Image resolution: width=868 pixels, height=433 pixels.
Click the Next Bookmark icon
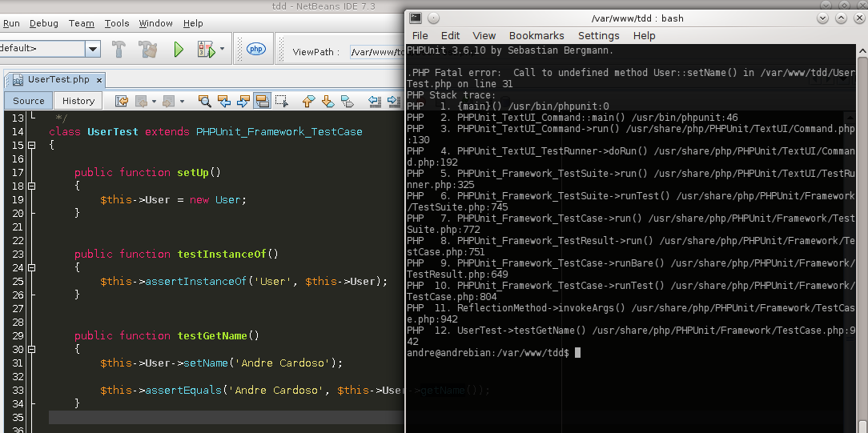click(328, 101)
